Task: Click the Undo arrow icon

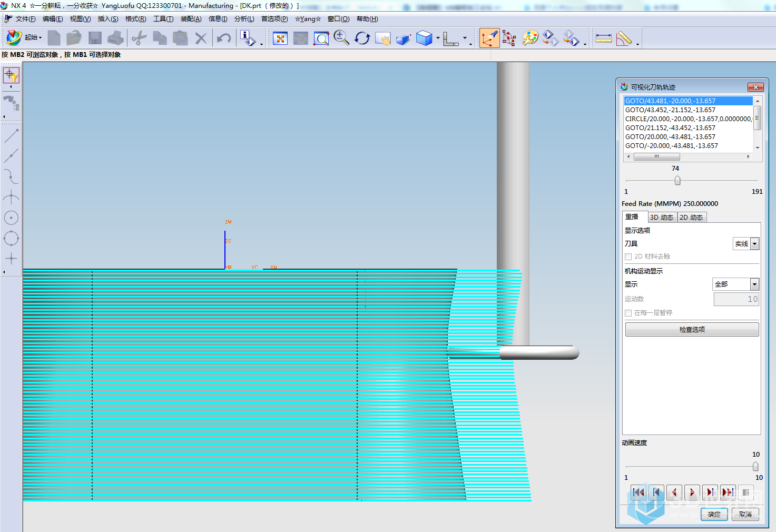Action: click(224, 38)
